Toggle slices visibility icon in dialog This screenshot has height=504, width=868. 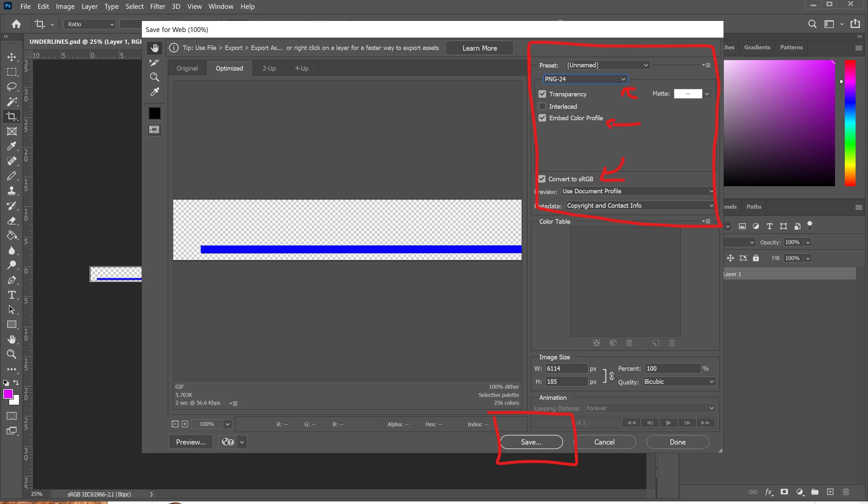pyautogui.click(x=154, y=130)
